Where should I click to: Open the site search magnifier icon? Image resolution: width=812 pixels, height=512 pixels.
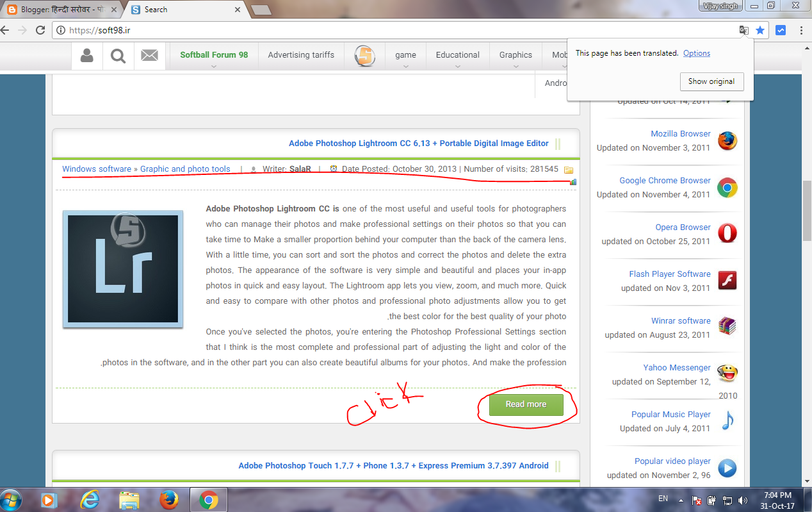(x=118, y=56)
